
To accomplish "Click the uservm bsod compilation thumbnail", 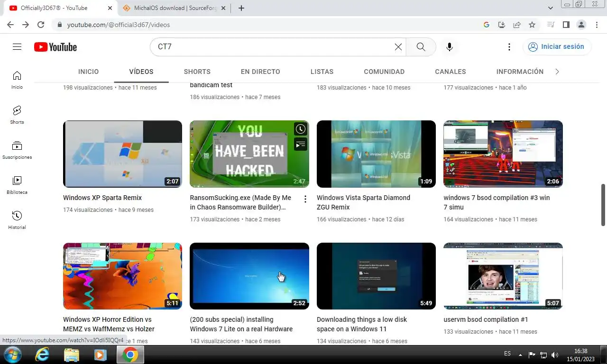I will [503, 276].
